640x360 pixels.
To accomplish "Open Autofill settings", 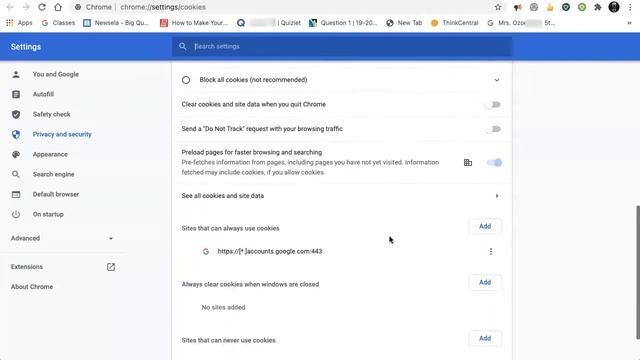I will click(x=43, y=94).
